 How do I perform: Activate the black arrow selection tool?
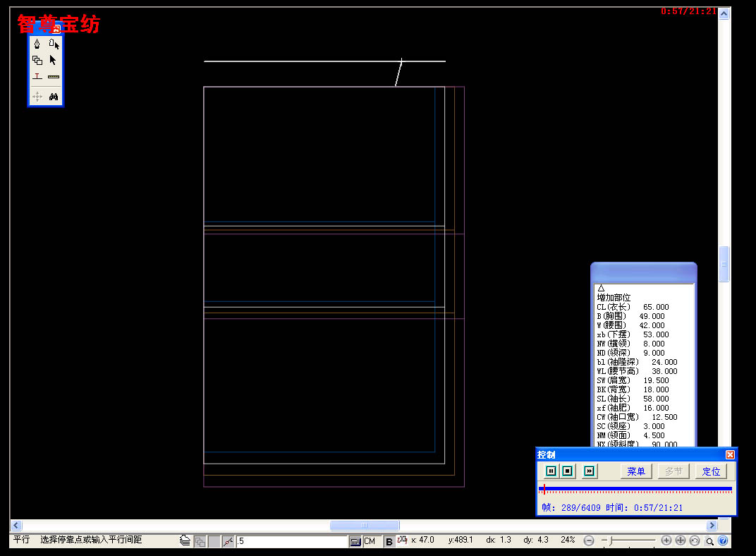point(54,60)
